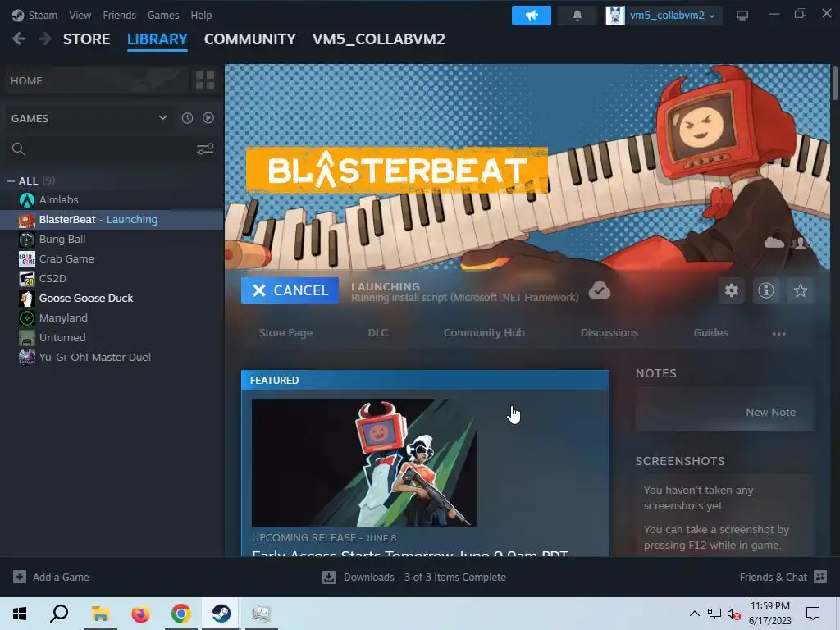Open BlasterBeat manage gear icon
The image size is (840, 630).
731,290
